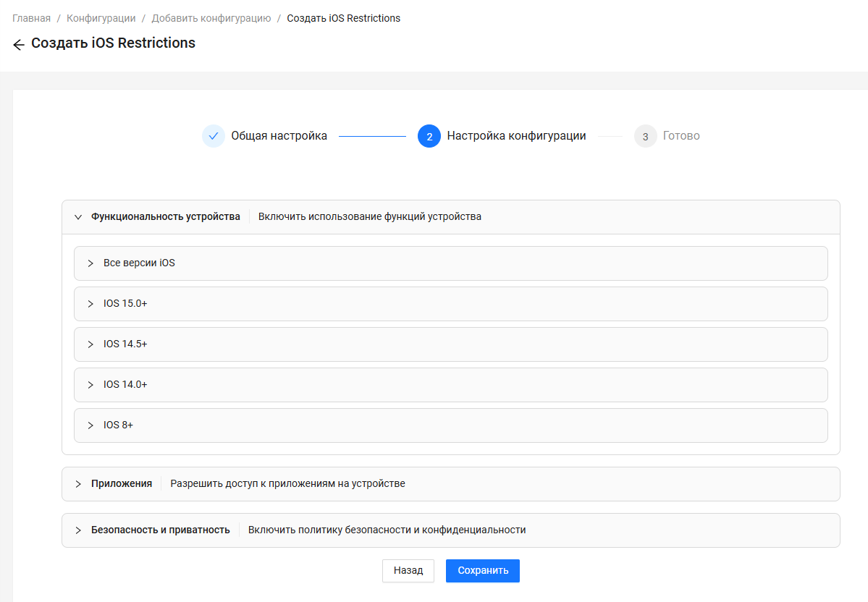868x602 pixels.
Task: Click the back arrow beside Создать iOS Restrictions
Action: tap(19, 45)
